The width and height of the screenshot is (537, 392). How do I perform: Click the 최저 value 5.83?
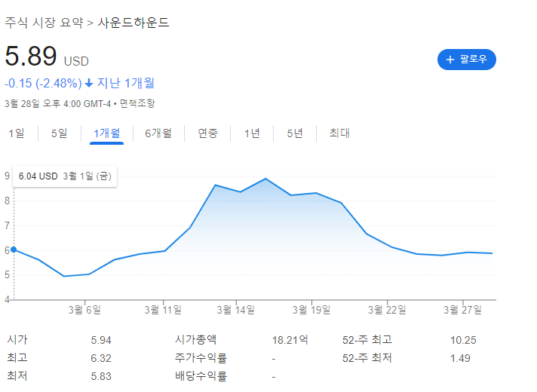pyautogui.click(x=101, y=376)
